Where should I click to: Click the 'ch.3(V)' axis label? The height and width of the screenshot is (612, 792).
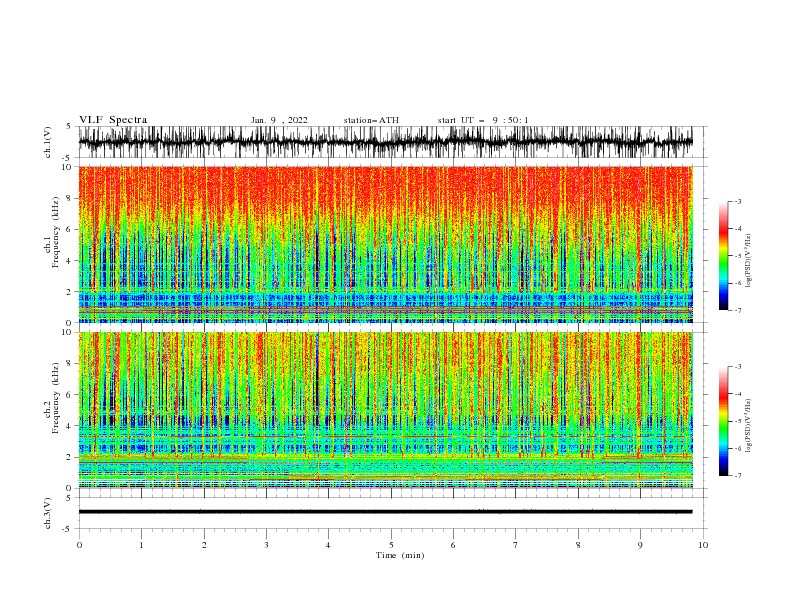click(x=48, y=513)
